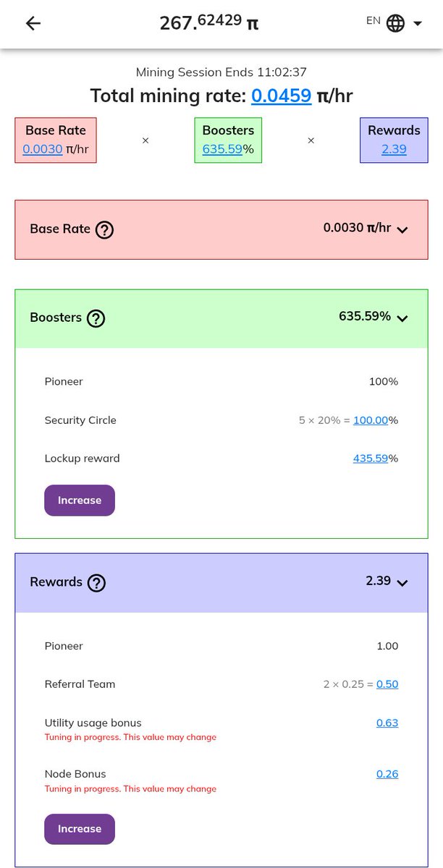Screen dimensions: 443x868
Task: Expand the EN language dropdown arrow
Action: pyautogui.click(x=418, y=24)
